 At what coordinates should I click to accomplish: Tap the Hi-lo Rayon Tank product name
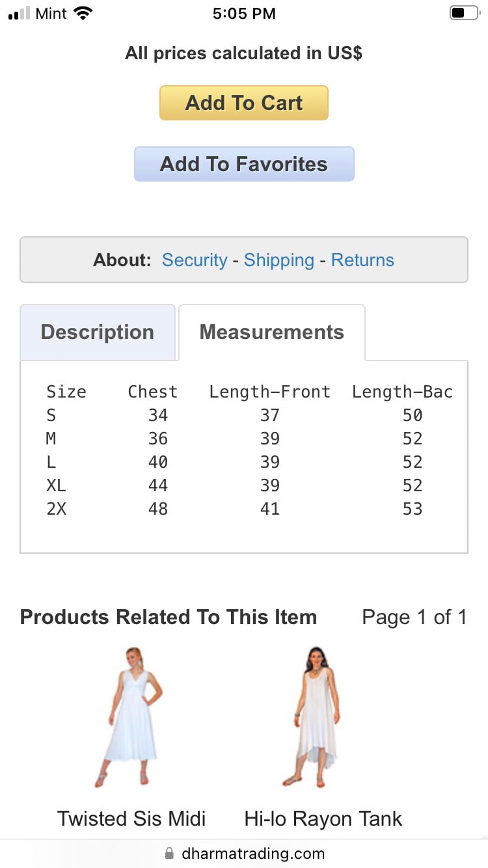pyautogui.click(x=323, y=819)
